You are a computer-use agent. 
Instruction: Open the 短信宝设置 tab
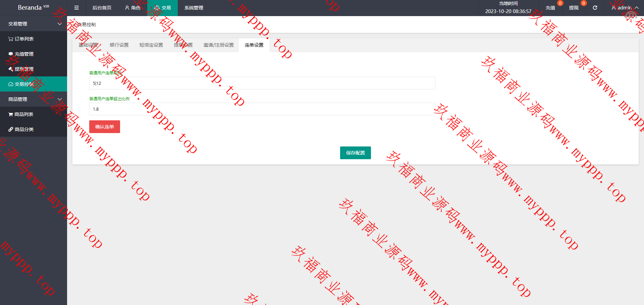[151, 45]
